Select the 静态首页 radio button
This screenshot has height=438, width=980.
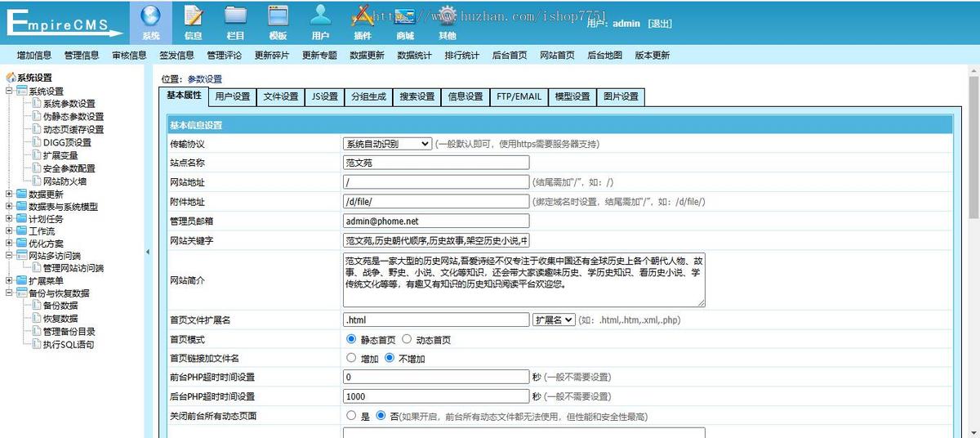coord(351,339)
